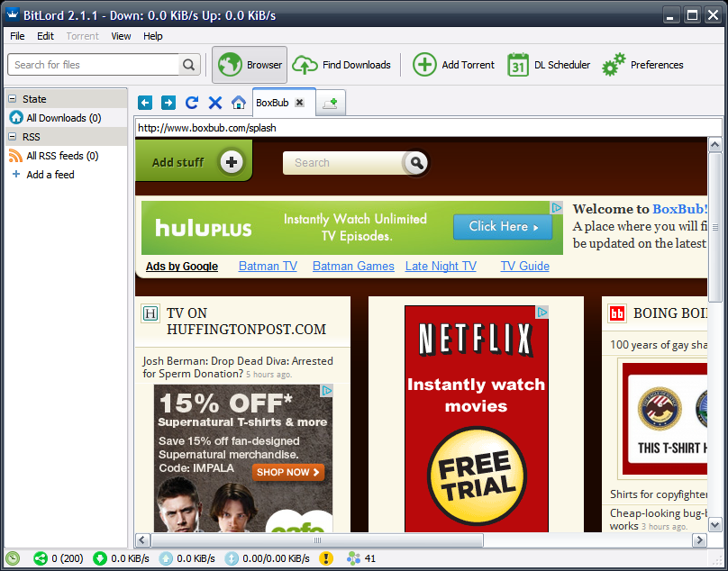The height and width of the screenshot is (571, 728).
Task: Open the Boing Boing bb icon
Action: 617,313
